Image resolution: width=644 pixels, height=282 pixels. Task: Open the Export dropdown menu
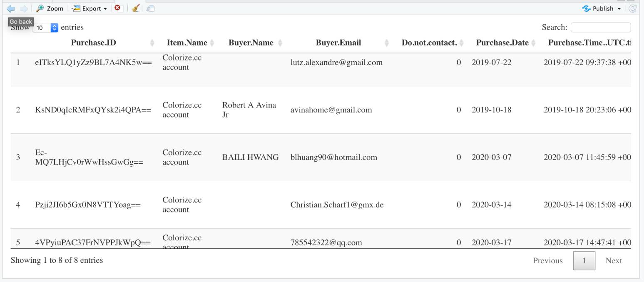point(89,8)
